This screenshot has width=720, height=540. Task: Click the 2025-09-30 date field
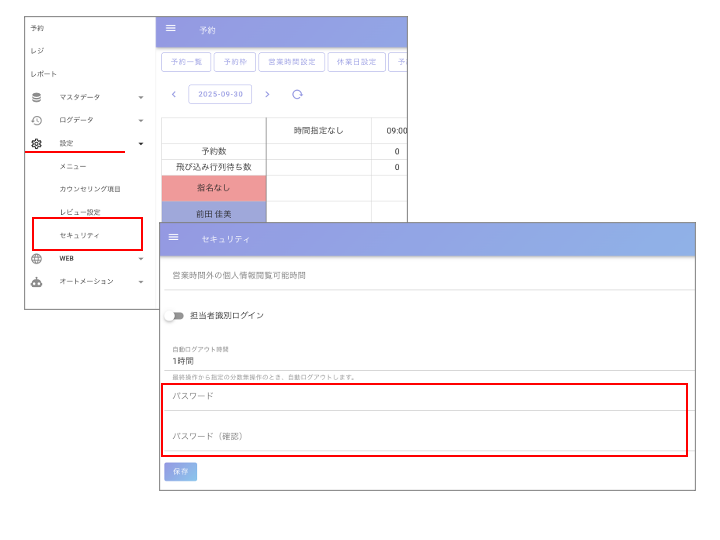click(220, 94)
